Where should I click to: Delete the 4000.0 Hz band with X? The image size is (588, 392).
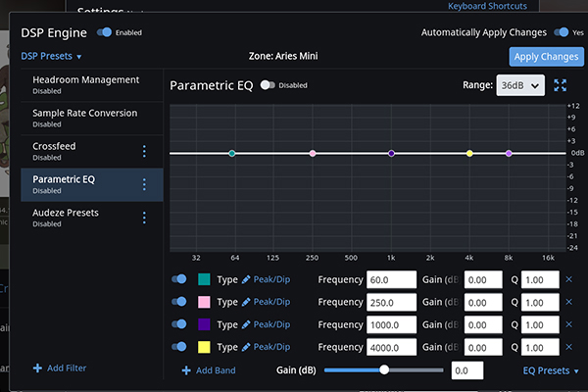[568, 346]
